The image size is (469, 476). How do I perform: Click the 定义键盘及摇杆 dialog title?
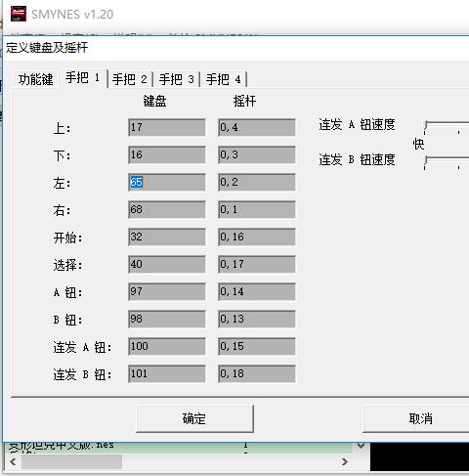(47, 48)
